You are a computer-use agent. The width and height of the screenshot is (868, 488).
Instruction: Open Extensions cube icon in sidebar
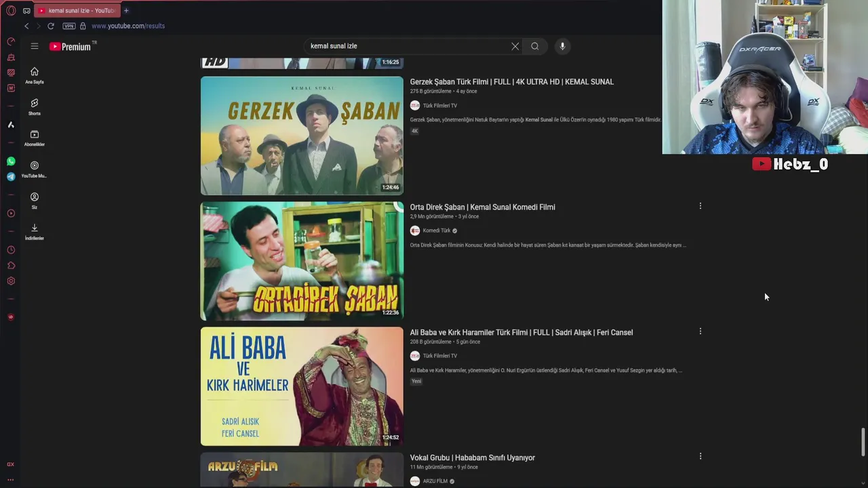[11, 266]
